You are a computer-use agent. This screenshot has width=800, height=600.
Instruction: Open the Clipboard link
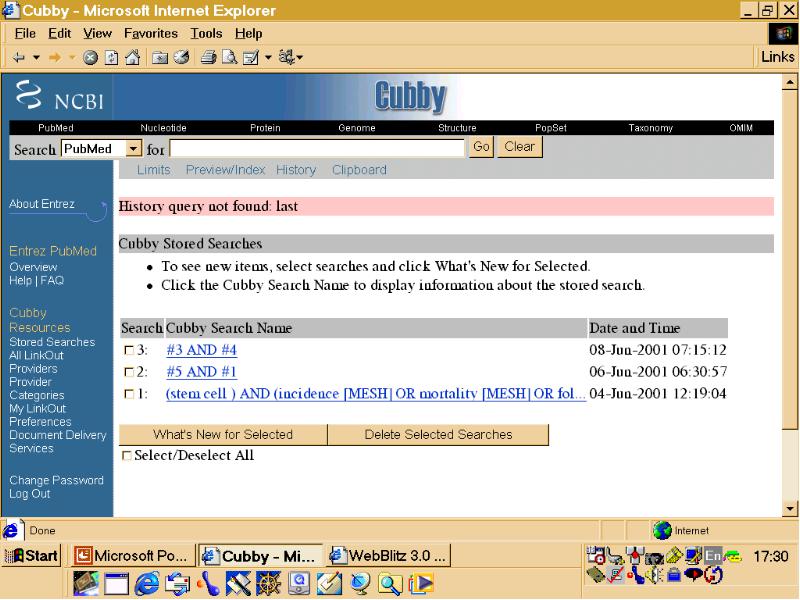pos(359,170)
